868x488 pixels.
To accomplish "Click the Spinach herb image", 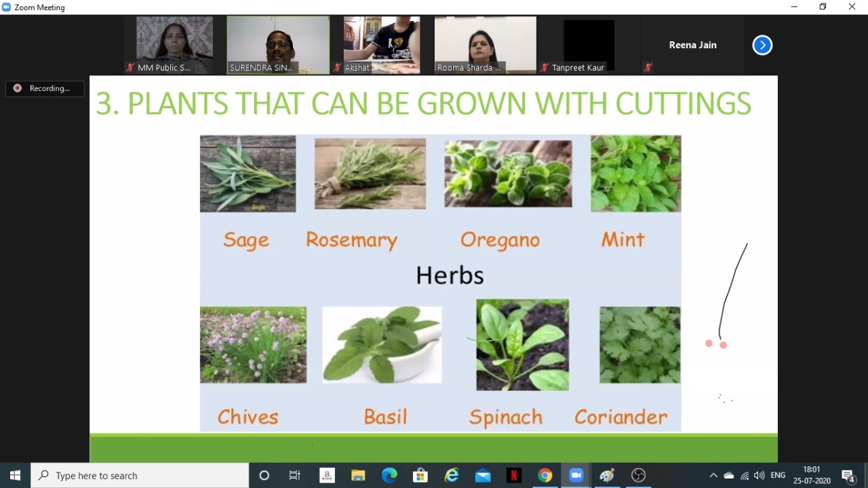I will [x=522, y=345].
